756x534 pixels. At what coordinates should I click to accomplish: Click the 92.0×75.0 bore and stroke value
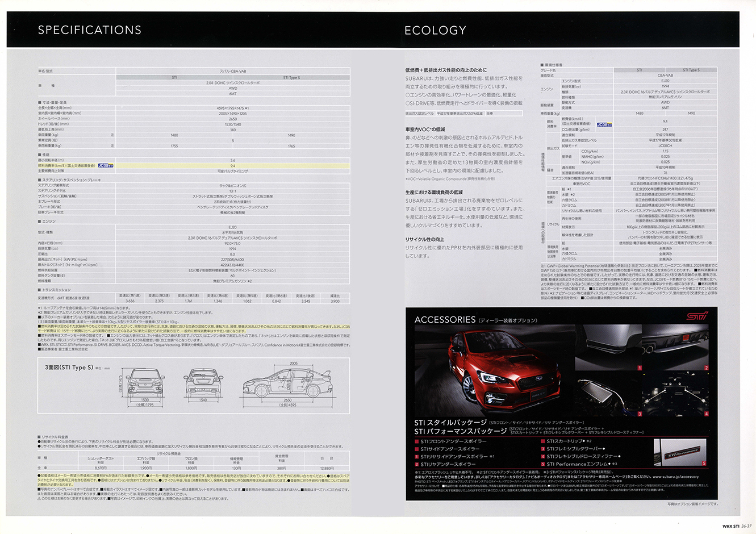(x=233, y=243)
